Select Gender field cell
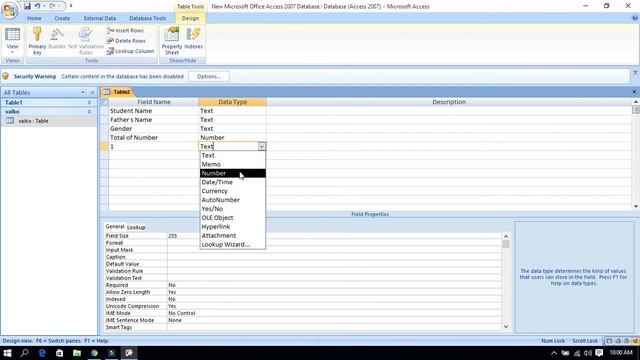Viewport: 640px width, 360px height. pos(153,129)
